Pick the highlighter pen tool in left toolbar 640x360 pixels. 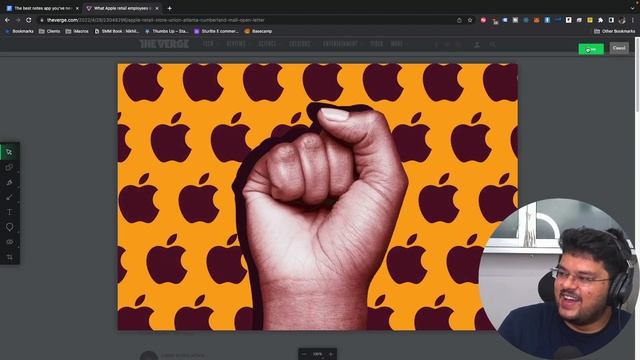tap(9, 182)
